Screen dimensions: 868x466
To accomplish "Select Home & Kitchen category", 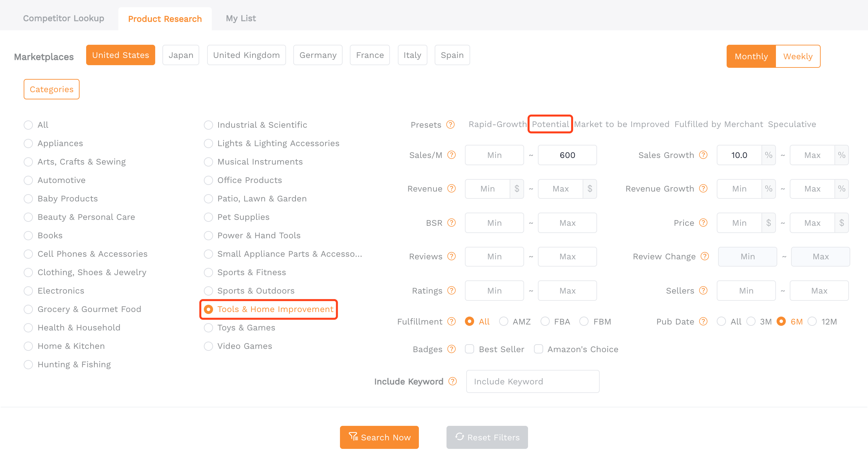I will [28, 346].
